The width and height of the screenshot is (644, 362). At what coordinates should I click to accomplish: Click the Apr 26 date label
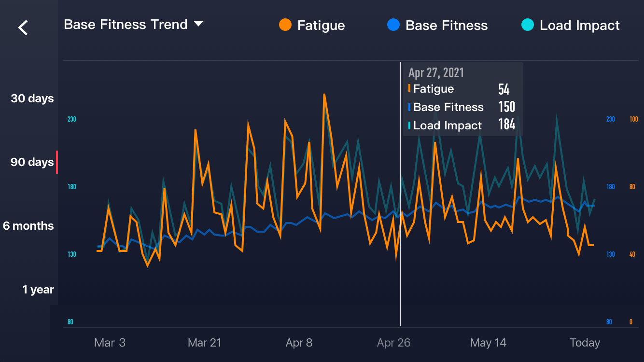coord(394,343)
